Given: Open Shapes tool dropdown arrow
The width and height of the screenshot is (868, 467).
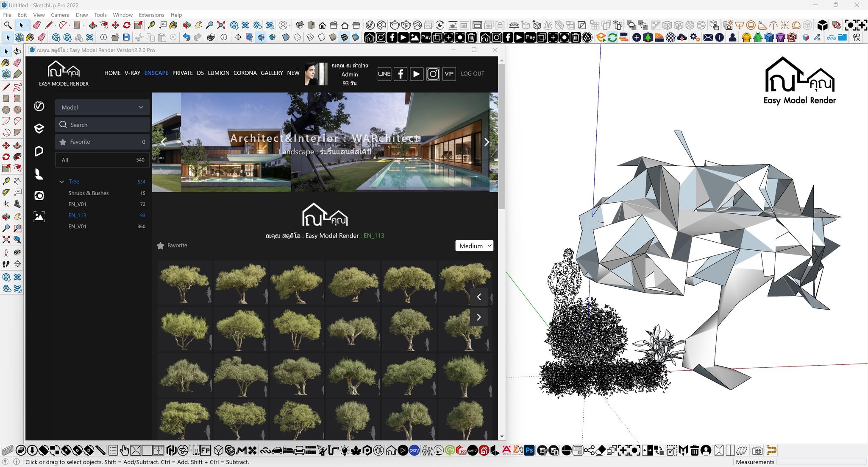Looking at the screenshot, I should [x=83, y=25].
